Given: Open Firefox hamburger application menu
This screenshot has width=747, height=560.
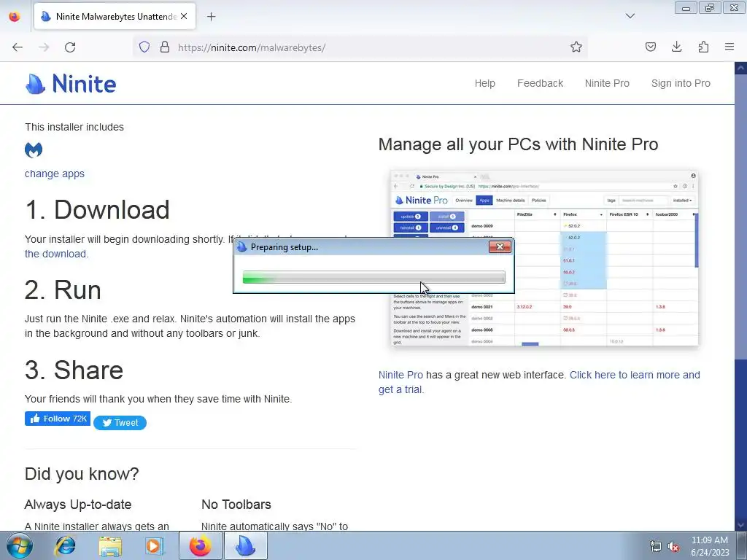Looking at the screenshot, I should click(729, 47).
